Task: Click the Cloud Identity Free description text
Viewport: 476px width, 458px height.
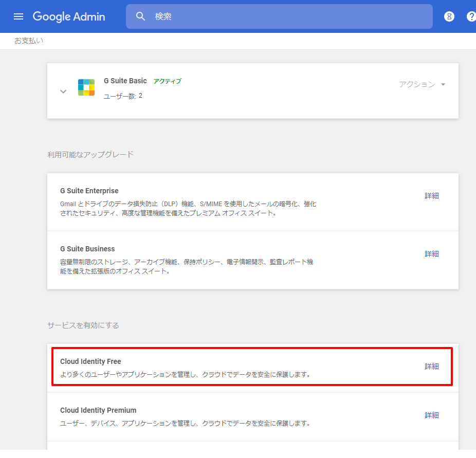Action: coord(185,375)
